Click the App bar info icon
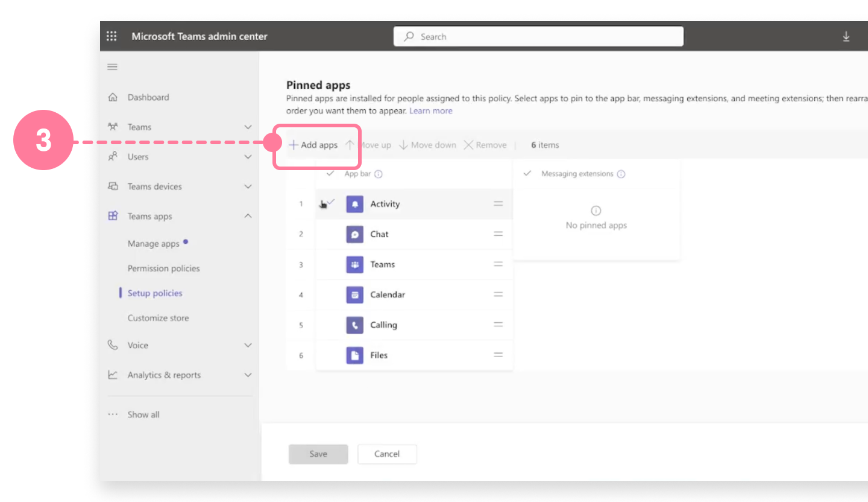Image resolution: width=868 pixels, height=502 pixels. click(x=379, y=174)
